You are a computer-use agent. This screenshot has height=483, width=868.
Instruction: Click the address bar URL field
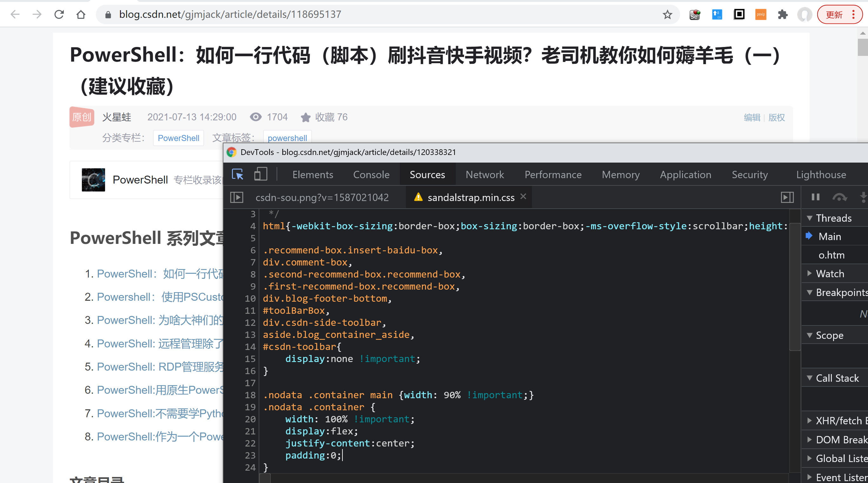[388, 15]
